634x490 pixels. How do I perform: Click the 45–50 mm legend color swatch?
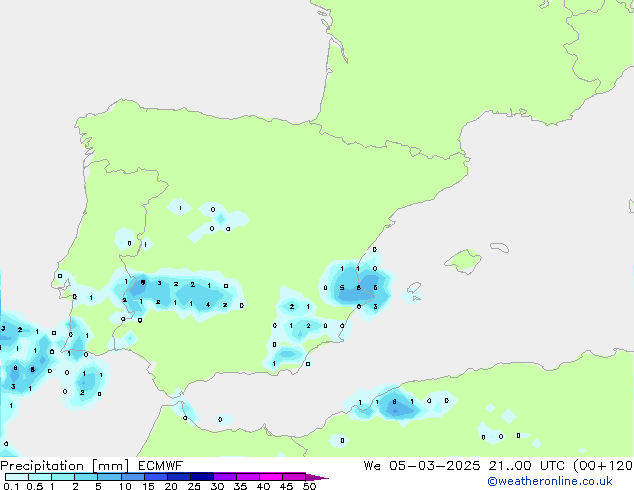coord(294,477)
